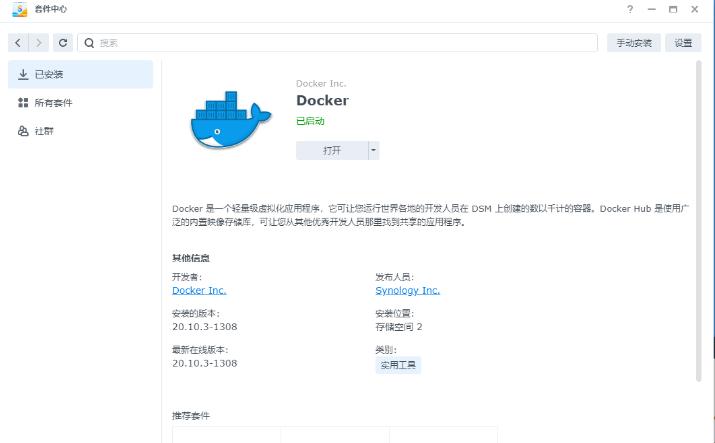The image size is (715, 443).
Task: Click the 推荐套件 section heading
Action: coord(191,416)
